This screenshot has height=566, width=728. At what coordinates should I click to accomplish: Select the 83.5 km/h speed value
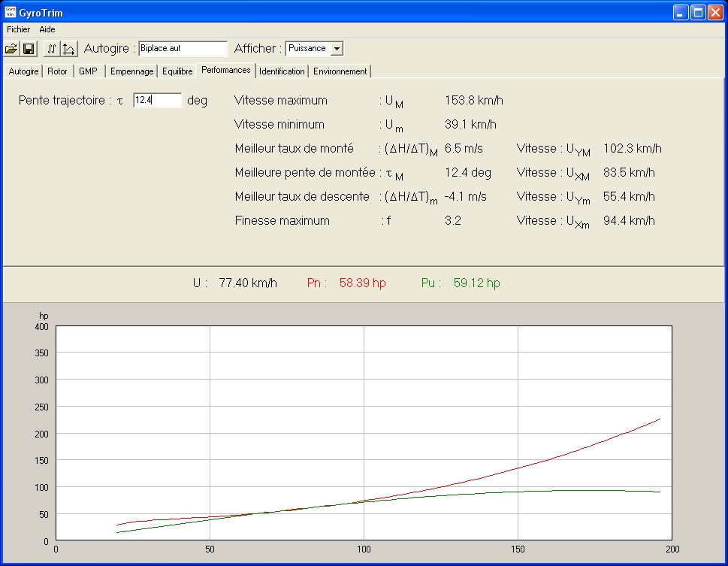tap(629, 173)
